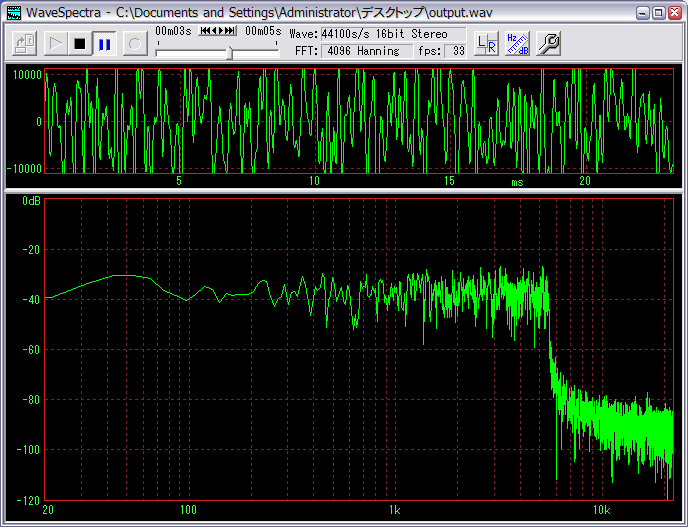
Task: Close the WaveSpectra window
Action: point(675,13)
